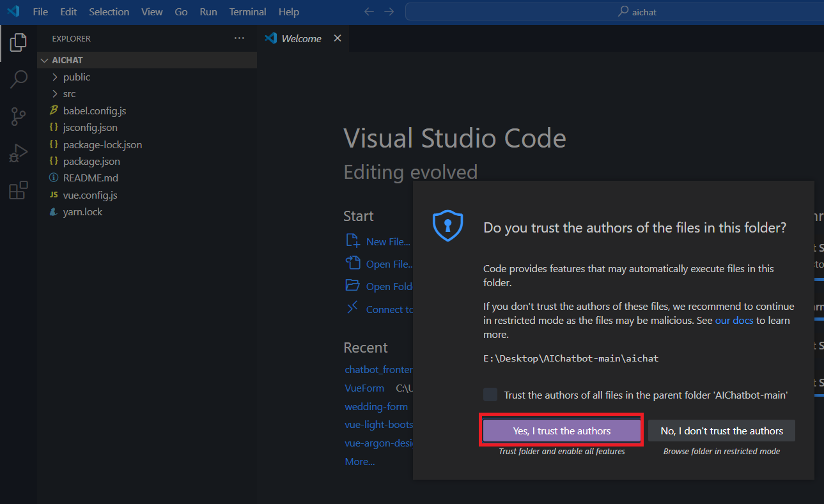824x504 pixels.
Task: Click 'Trust folder and enable all features' caption
Action: (x=562, y=451)
